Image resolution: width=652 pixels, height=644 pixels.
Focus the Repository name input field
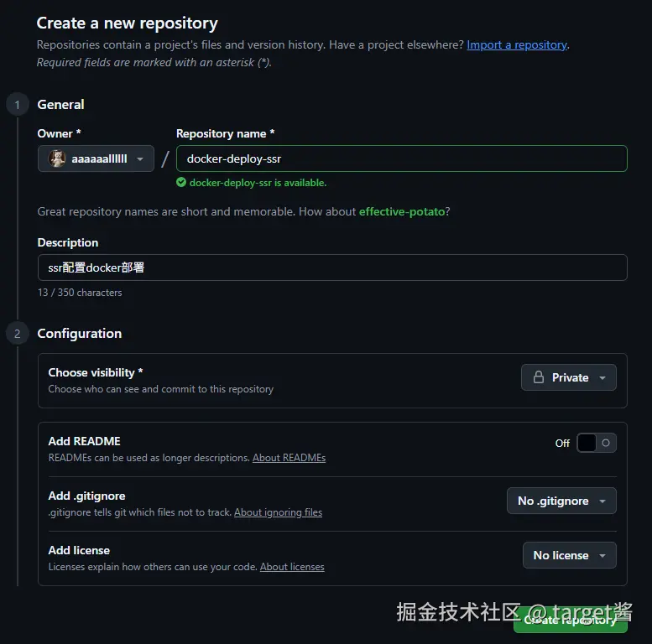[x=401, y=158]
